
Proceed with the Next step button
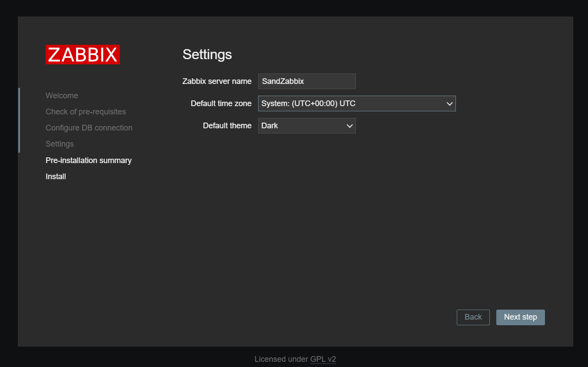click(520, 317)
